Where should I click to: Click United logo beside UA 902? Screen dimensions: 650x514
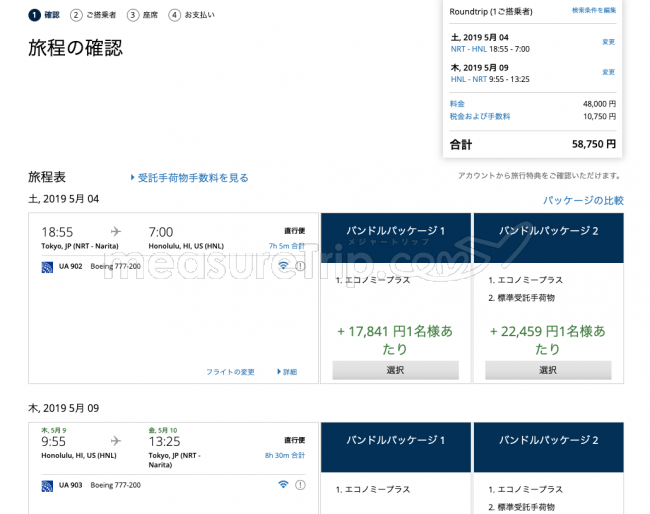(47, 267)
